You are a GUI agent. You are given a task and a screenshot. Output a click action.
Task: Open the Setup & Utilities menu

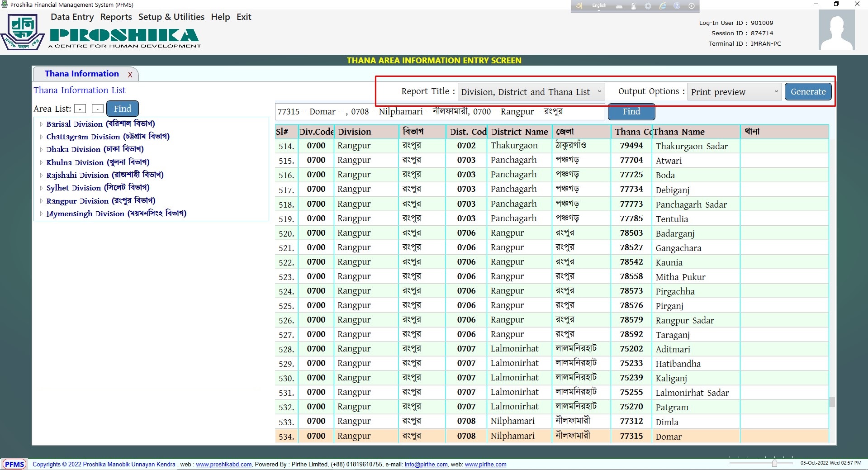171,17
